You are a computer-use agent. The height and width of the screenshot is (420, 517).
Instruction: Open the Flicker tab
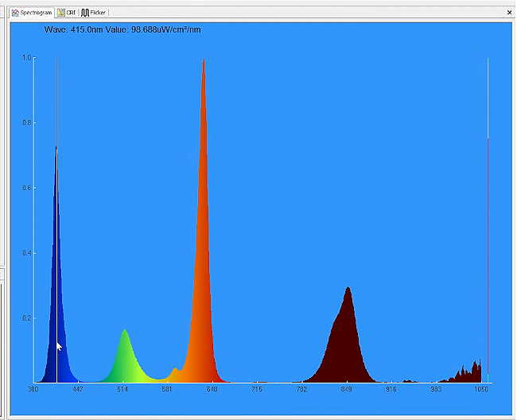coord(94,13)
